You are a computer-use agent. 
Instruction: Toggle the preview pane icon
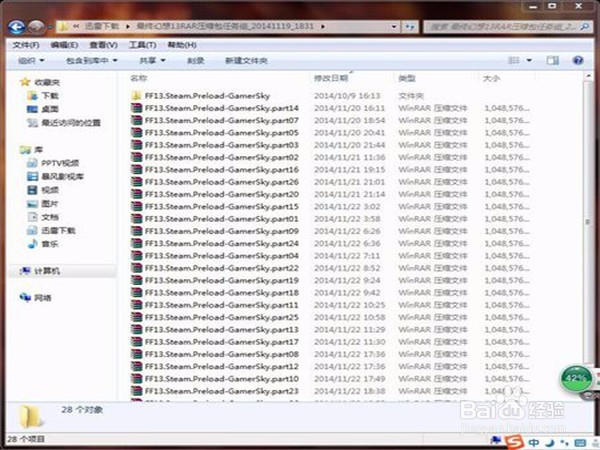pos(552,60)
